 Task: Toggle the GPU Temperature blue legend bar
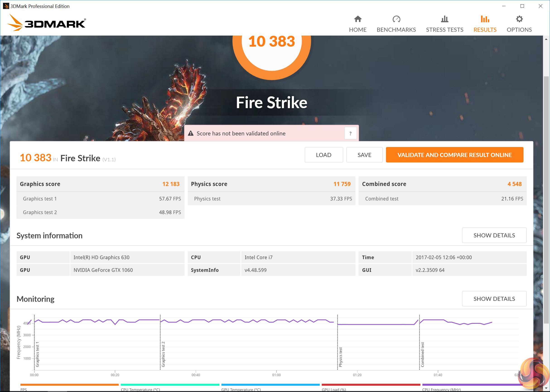[x=270, y=385]
